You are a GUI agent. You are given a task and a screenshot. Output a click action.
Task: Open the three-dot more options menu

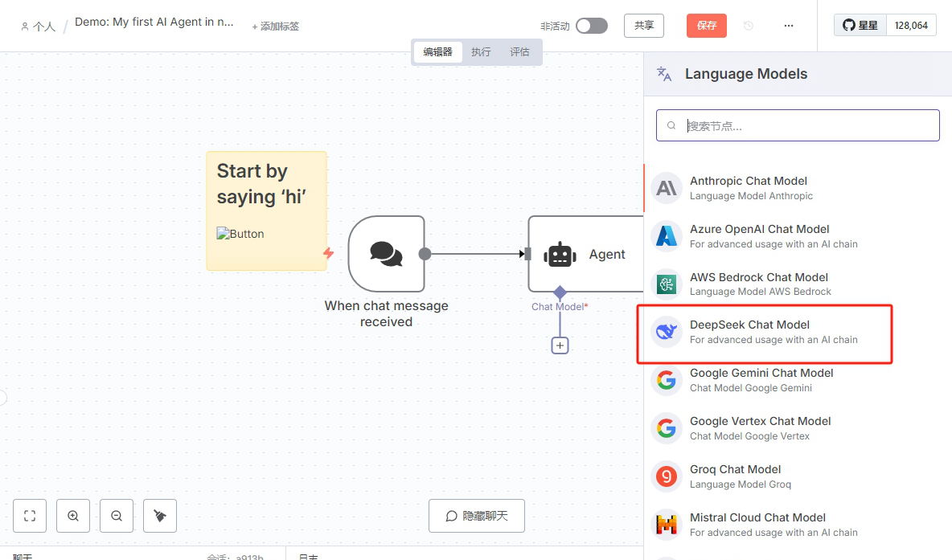click(789, 26)
